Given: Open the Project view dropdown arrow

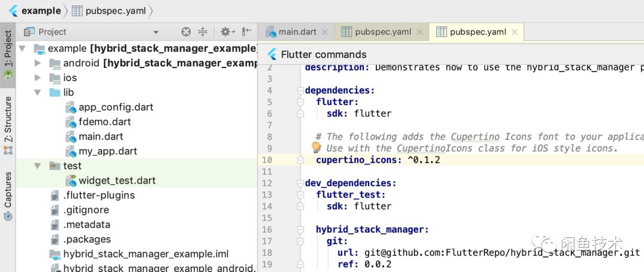Looking at the screenshot, I should 156,32.
